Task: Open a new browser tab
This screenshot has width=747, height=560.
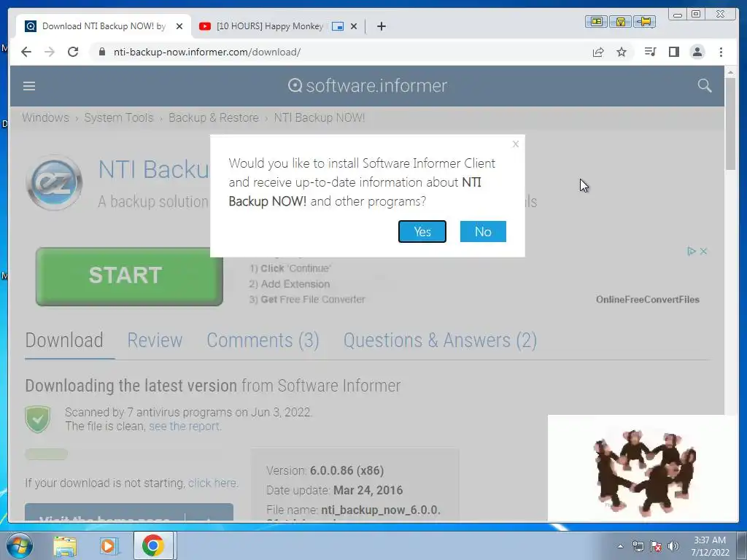Action: coord(381,26)
